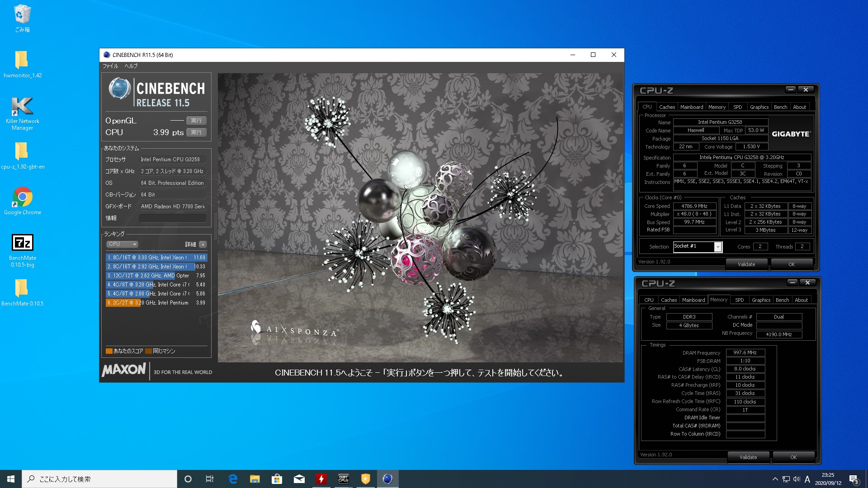Select ranking entry 1 Intel Xeon 11.69

pos(156,258)
